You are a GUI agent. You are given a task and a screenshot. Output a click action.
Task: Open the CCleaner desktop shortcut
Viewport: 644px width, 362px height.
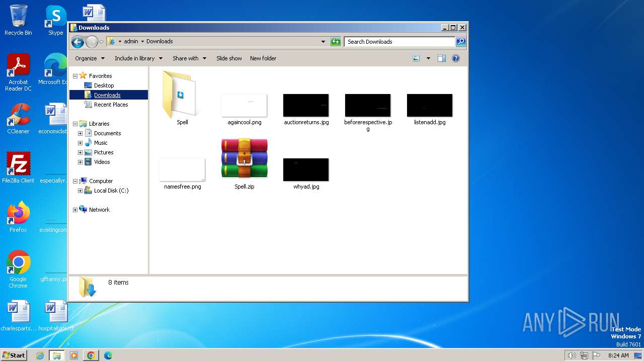(x=18, y=119)
